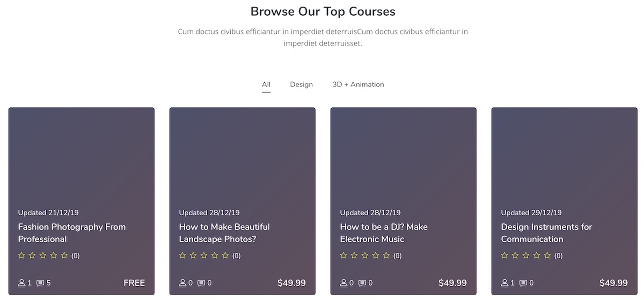The image size is (644, 300).
Task: Click first rating star on Fashion Photography course
Action: tap(22, 255)
